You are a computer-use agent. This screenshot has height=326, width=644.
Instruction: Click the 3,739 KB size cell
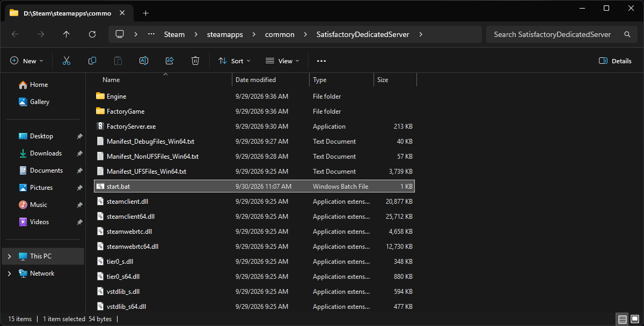click(x=401, y=172)
